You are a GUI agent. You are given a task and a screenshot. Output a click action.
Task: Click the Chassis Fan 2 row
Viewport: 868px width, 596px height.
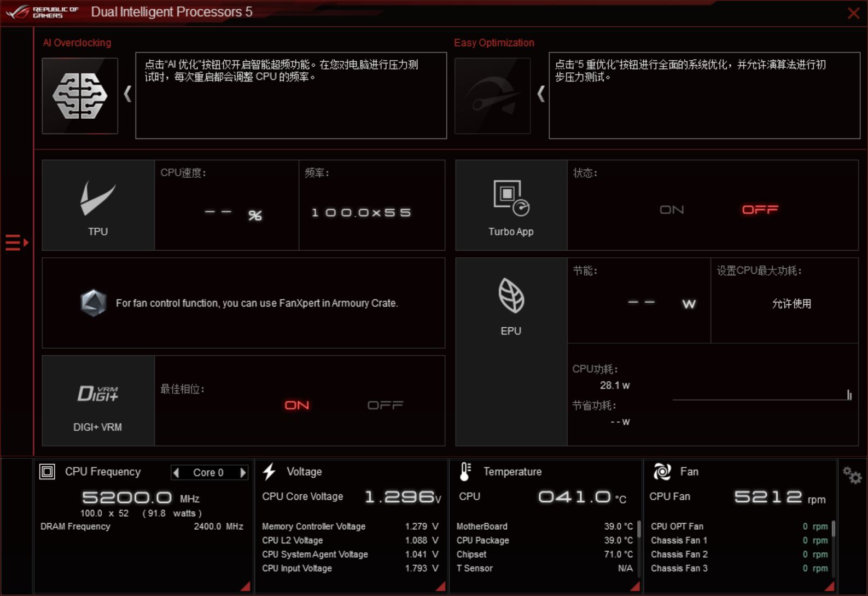(x=739, y=554)
